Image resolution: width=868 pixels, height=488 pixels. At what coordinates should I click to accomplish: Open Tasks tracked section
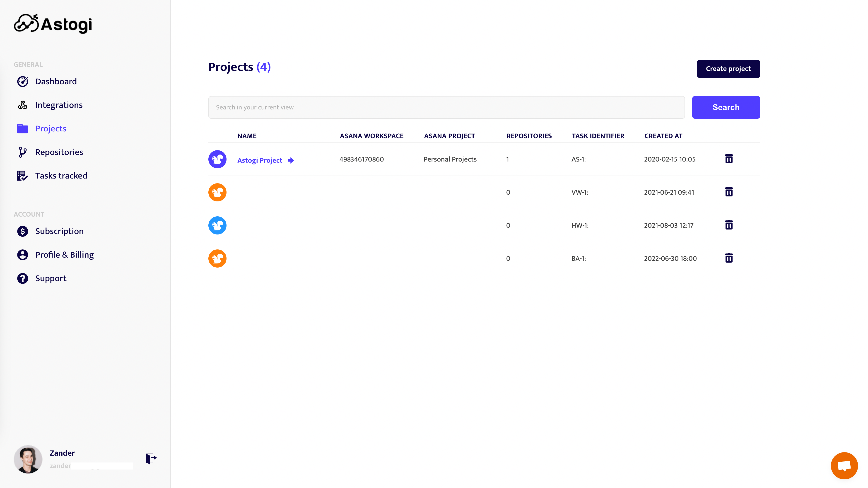point(61,176)
